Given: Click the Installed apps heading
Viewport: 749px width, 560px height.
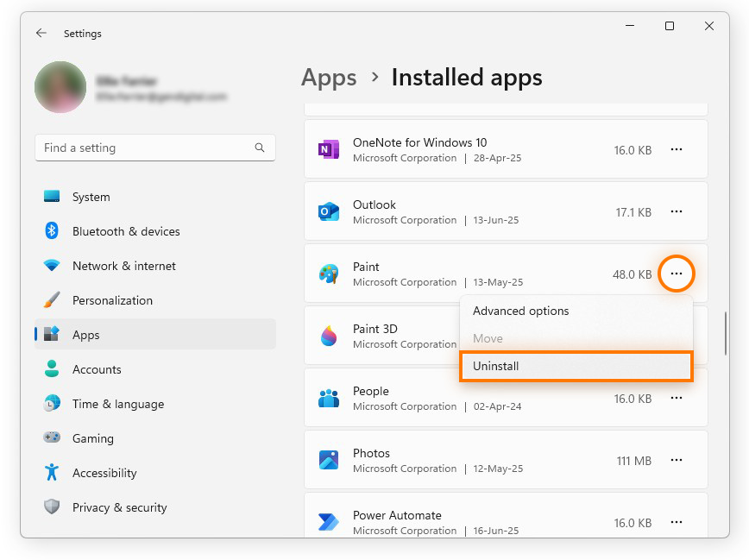Looking at the screenshot, I should click(467, 78).
